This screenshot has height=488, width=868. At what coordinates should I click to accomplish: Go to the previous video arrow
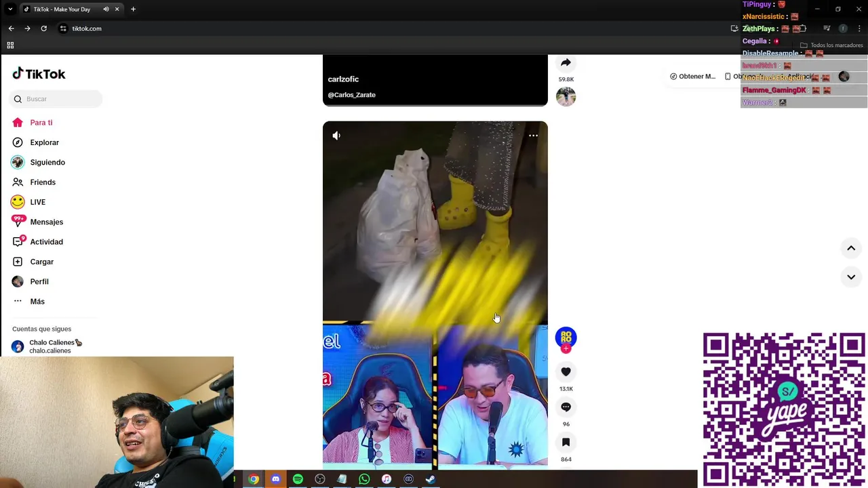[851, 249]
